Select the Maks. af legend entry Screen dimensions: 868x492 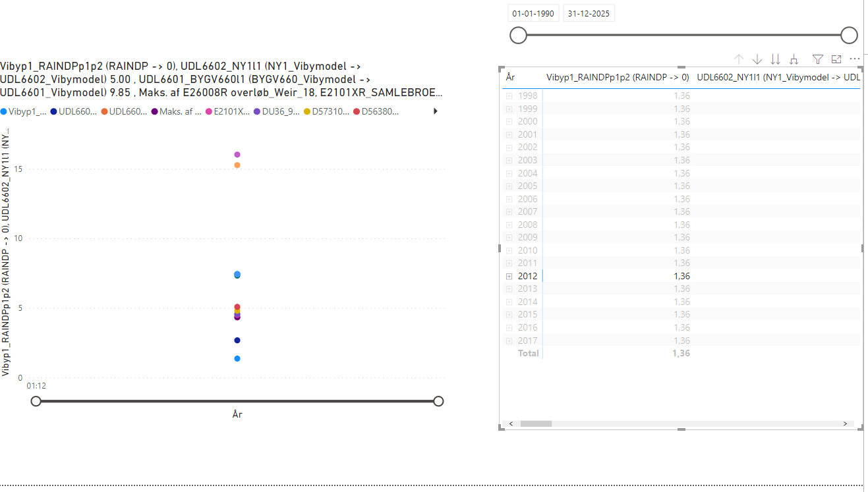point(176,112)
